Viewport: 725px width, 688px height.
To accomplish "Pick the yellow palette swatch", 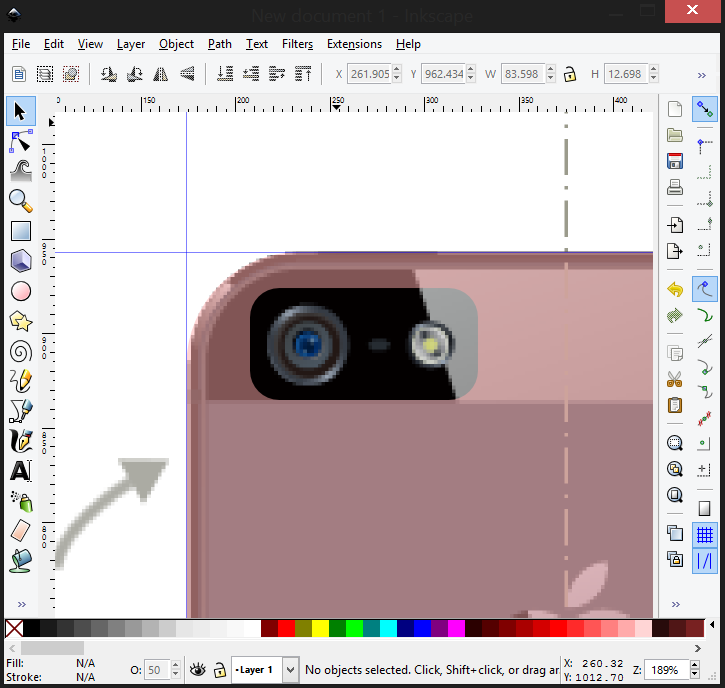I will (x=320, y=629).
